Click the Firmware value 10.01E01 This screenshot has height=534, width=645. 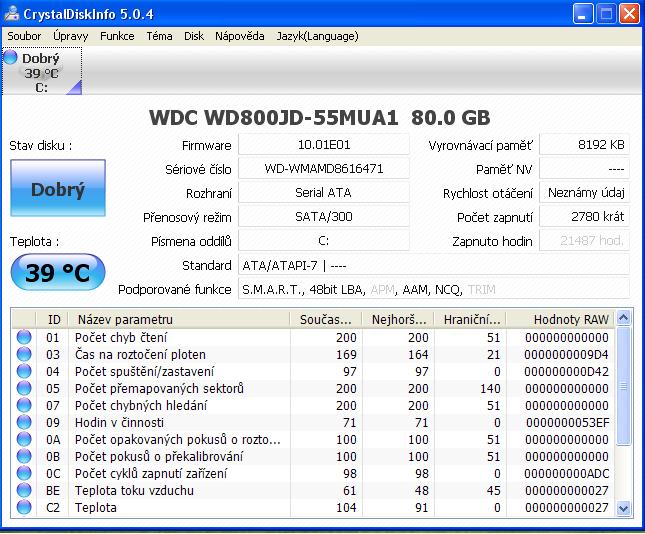tap(324, 145)
